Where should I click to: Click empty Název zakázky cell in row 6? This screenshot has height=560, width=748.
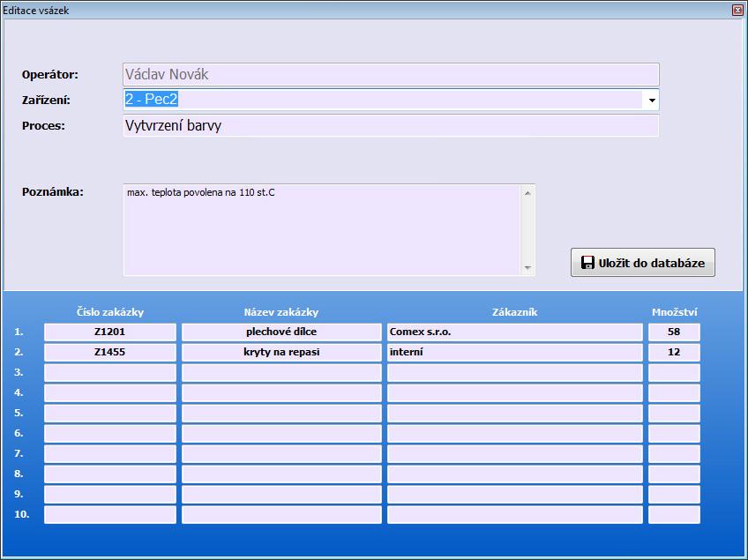(281, 434)
